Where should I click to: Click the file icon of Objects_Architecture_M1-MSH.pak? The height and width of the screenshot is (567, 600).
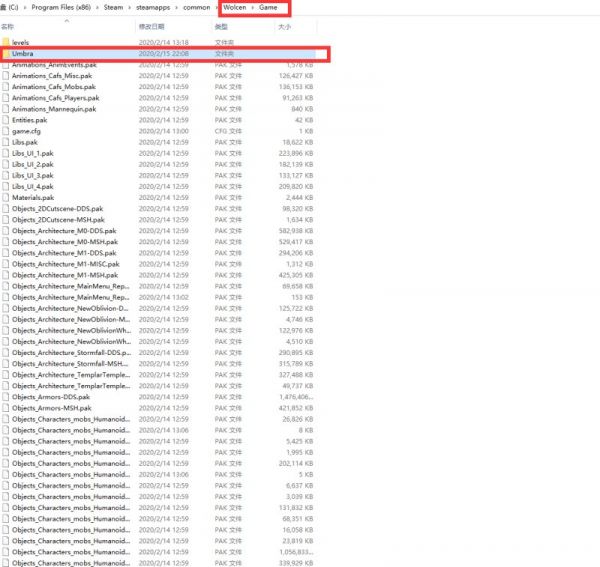[5, 275]
